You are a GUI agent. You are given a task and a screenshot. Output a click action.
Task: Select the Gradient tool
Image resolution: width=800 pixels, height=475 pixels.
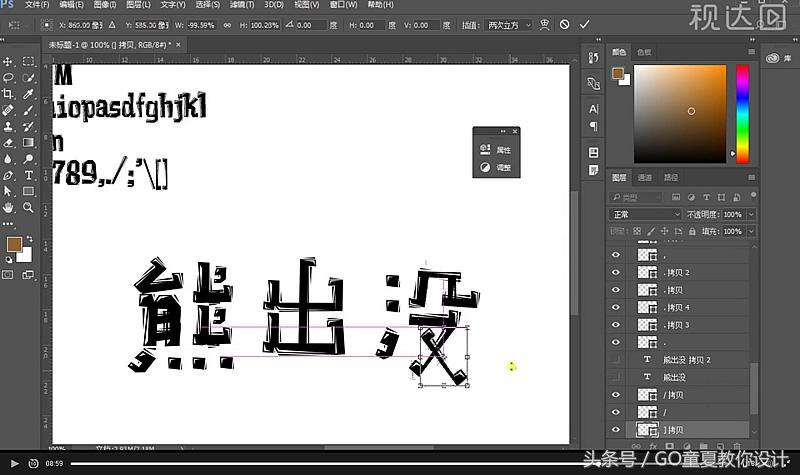[29, 142]
